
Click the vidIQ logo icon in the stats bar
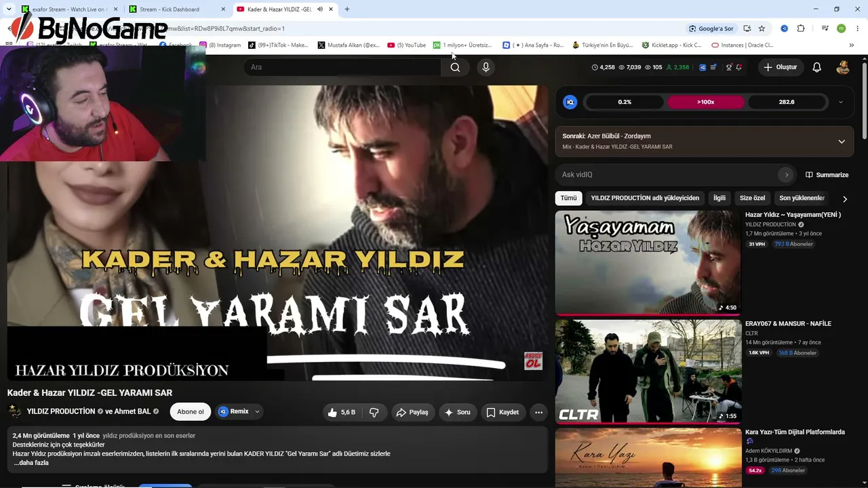570,102
